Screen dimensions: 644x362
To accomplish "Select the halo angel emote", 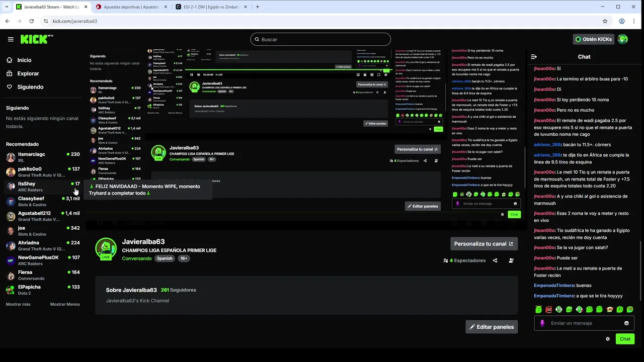I will pos(538,309).
